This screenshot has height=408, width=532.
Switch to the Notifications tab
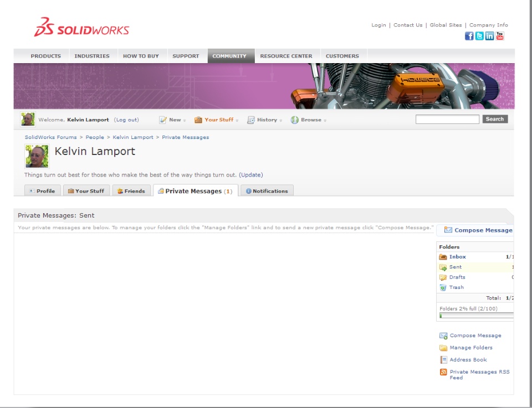pyautogui.click(x=267, y=191)
